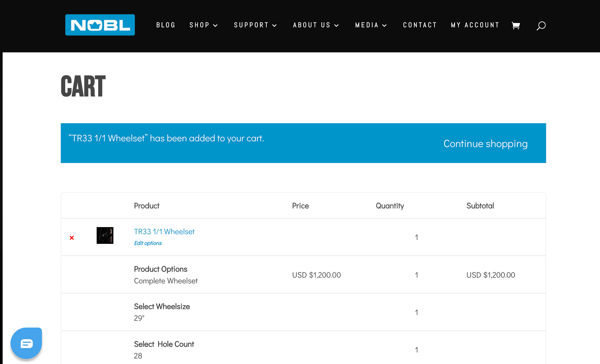
Task: Expand the Support menu
Action: 255,25
